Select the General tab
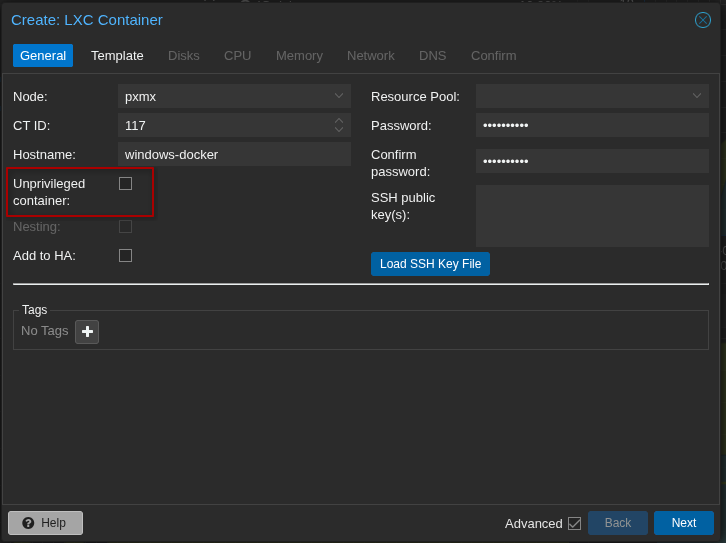Image resolution: width=726 pixels, height=543 pixels. (43, 56)
